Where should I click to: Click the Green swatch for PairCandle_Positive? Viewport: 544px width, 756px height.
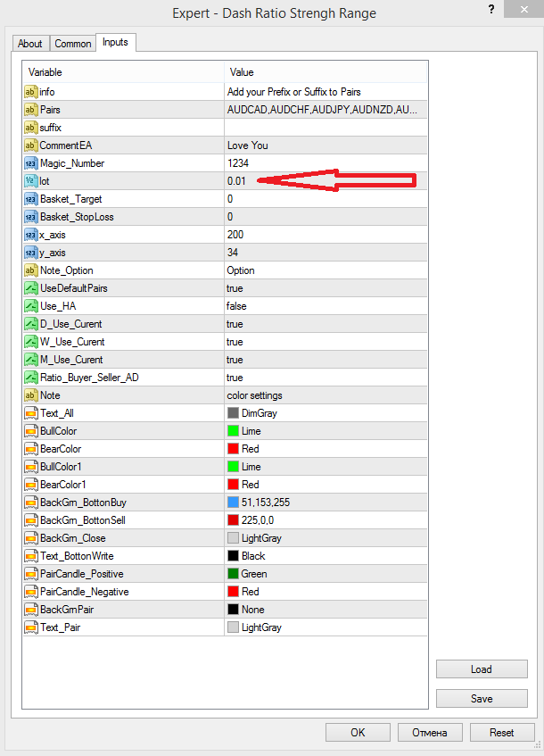(x=234, y=574)
